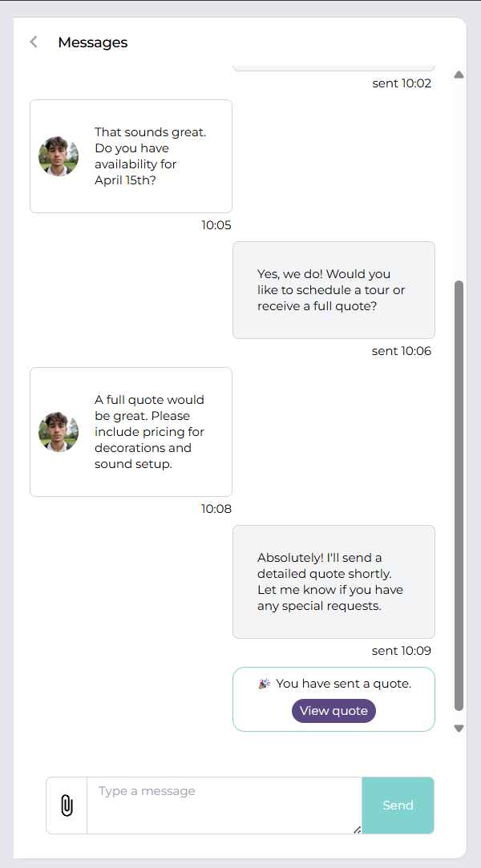Screen dimensions: 481x868
Task: Click the party popper emoji icon
Action: point(264,684)
